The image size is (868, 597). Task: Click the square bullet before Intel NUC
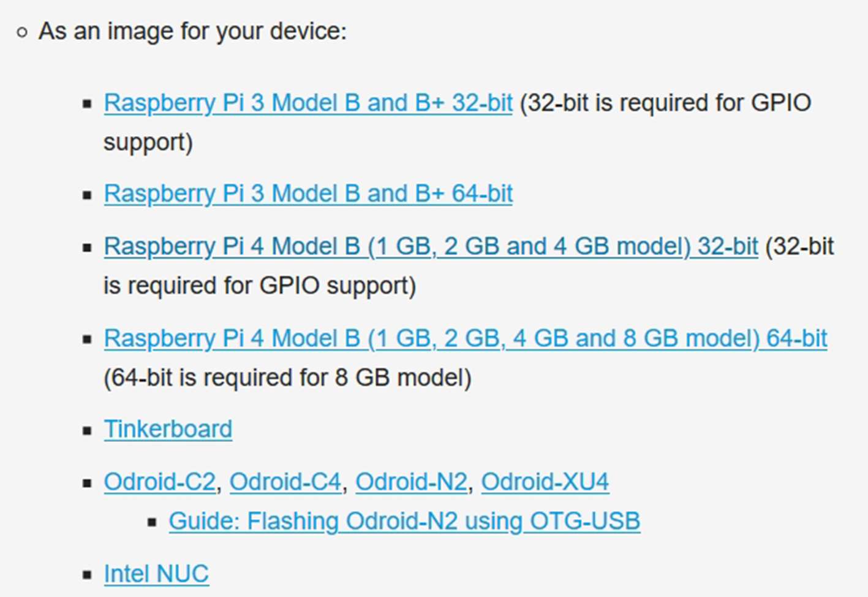pos(87,575)
